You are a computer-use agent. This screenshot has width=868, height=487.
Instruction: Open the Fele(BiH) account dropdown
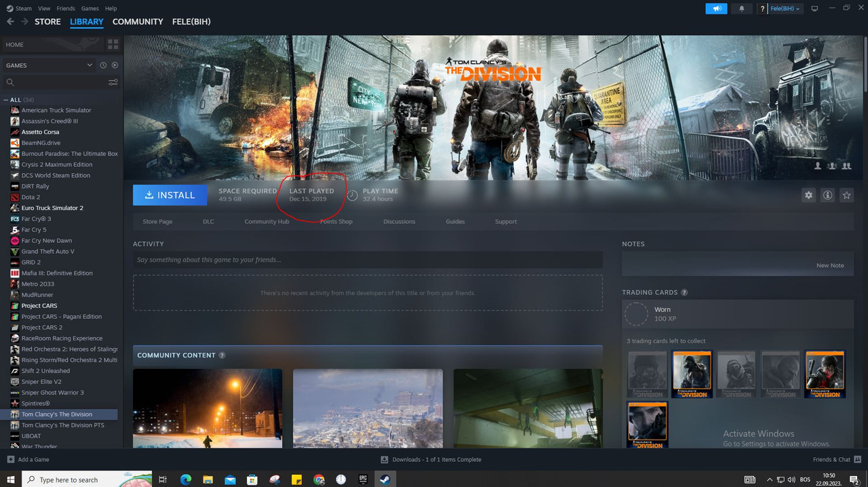[x=785, y=8]
